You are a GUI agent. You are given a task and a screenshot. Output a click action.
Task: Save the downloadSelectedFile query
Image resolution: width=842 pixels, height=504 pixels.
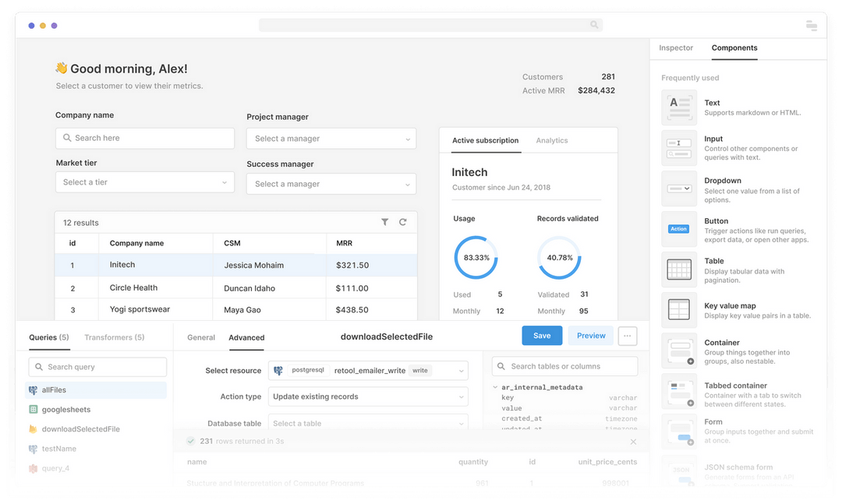pyautogui.click(x=542, y=335)
